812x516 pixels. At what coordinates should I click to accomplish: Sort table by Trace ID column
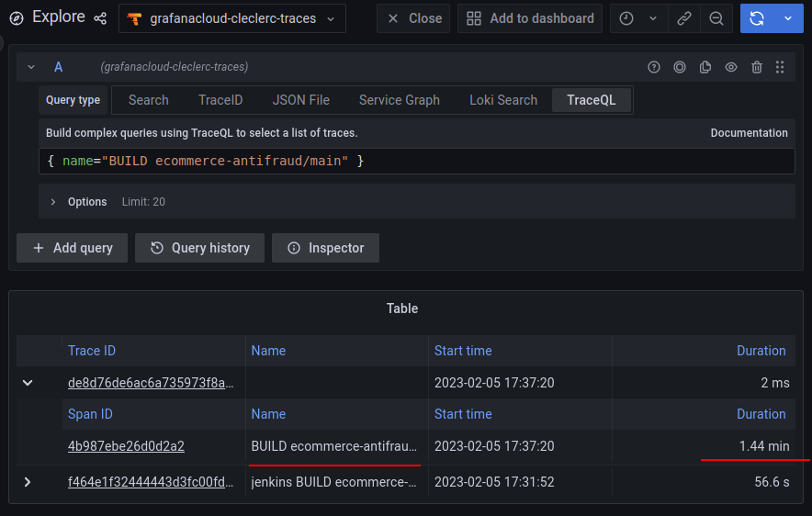92,351
